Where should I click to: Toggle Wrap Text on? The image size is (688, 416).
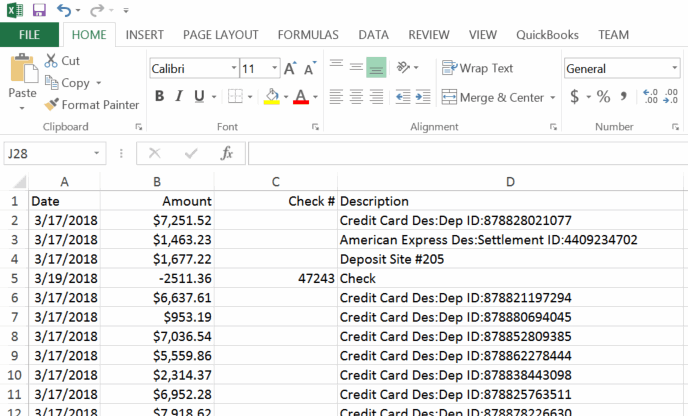click(x=477, y=69)
